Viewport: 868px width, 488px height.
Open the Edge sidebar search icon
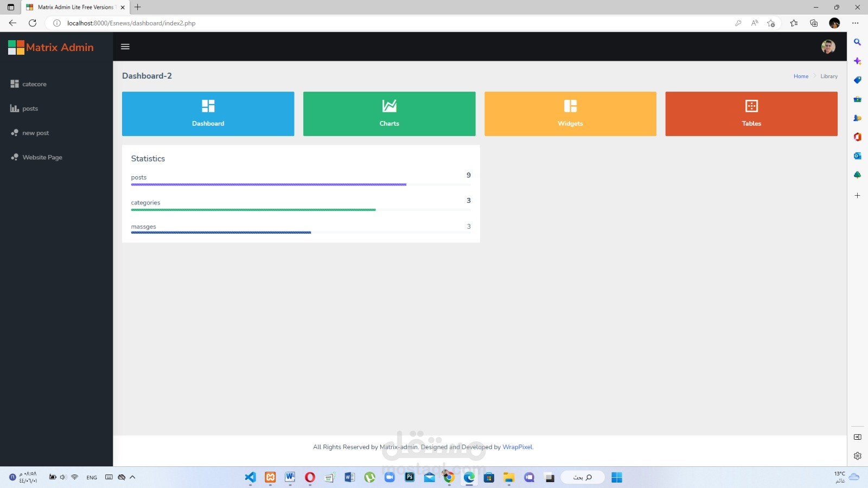click(x=857, y=42)
